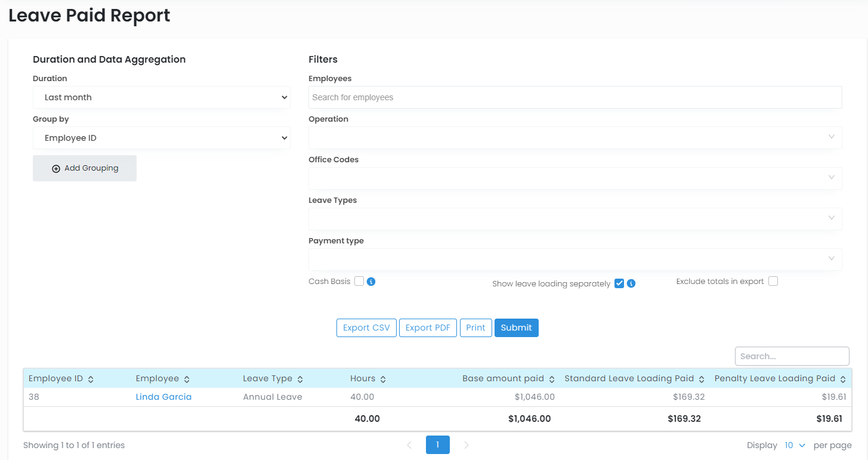Go to page 1 in pagination
The image size is (868, 460).
point(437,445)
